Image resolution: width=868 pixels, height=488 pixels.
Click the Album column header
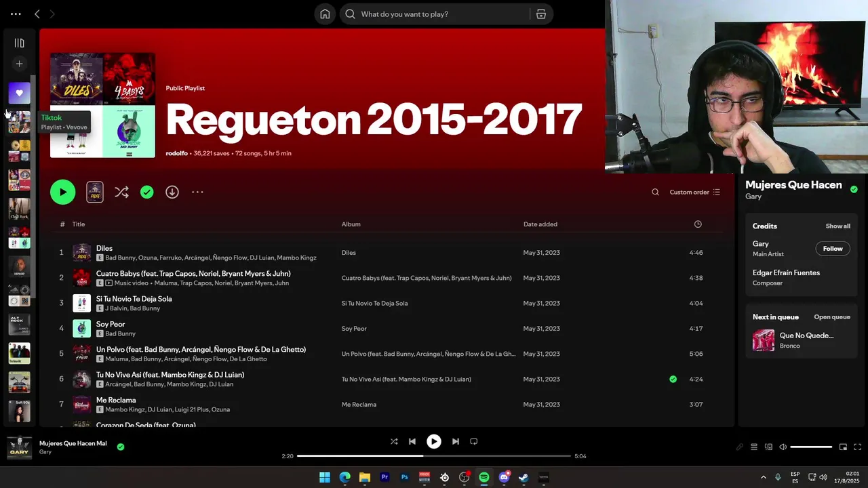(351, 224)
